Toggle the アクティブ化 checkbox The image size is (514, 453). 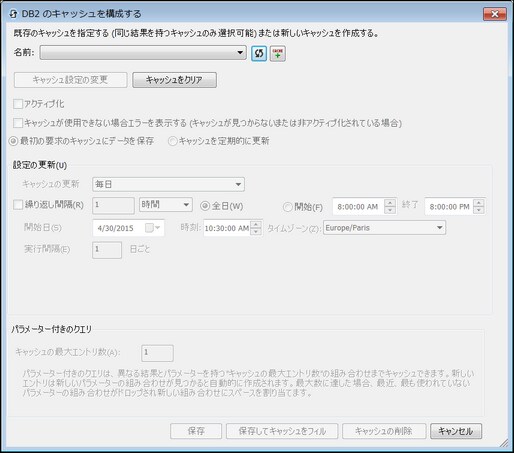click(18, 104)
